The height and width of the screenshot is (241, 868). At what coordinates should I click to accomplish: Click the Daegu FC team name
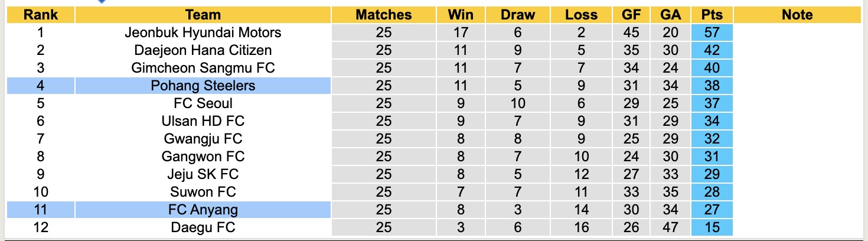click(203, 227)
